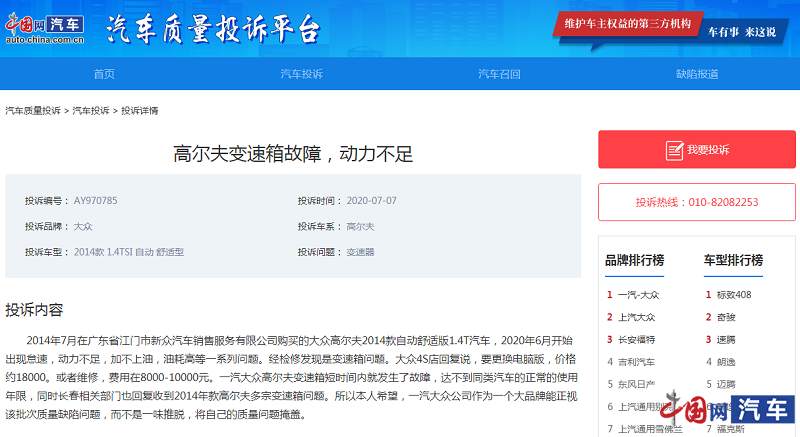The image size is (800, 437).
Task: Open the 一汽-大众 brand ranking link
Action: click(x=638, y=295)
